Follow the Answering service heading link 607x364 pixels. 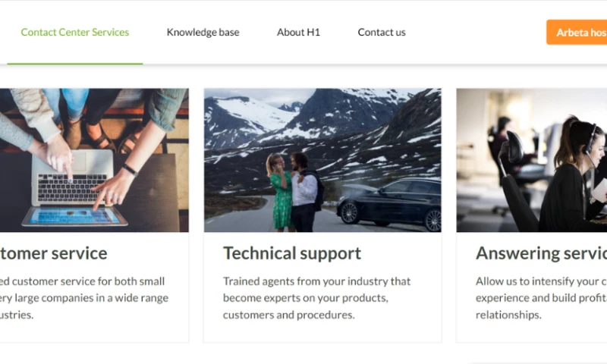click(540, 253)
